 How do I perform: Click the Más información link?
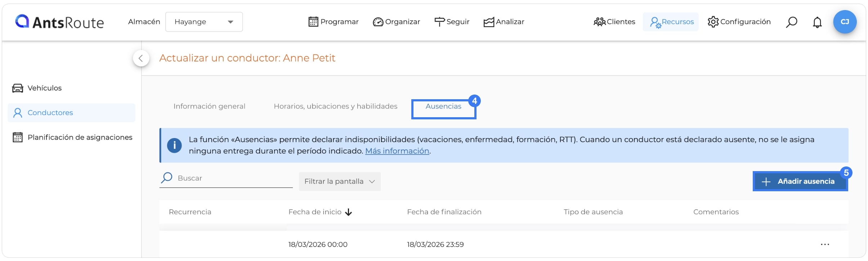click(397, 151)
